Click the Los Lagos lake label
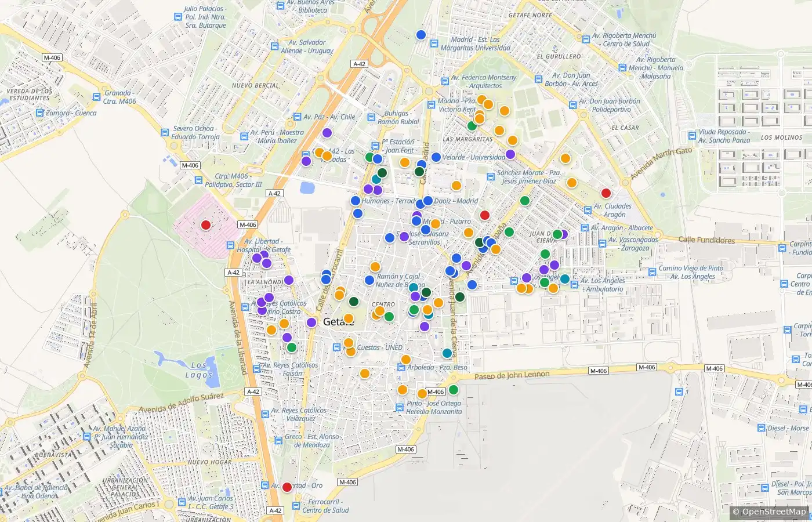The width and height of the screenshot is (812, 522). pos(199,370)
